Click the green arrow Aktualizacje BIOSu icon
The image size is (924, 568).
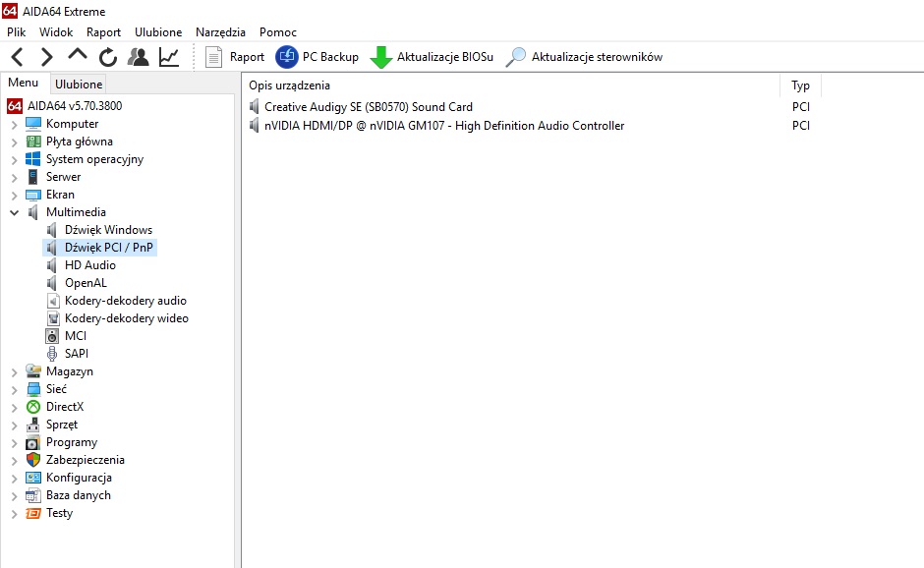(381, 57)
